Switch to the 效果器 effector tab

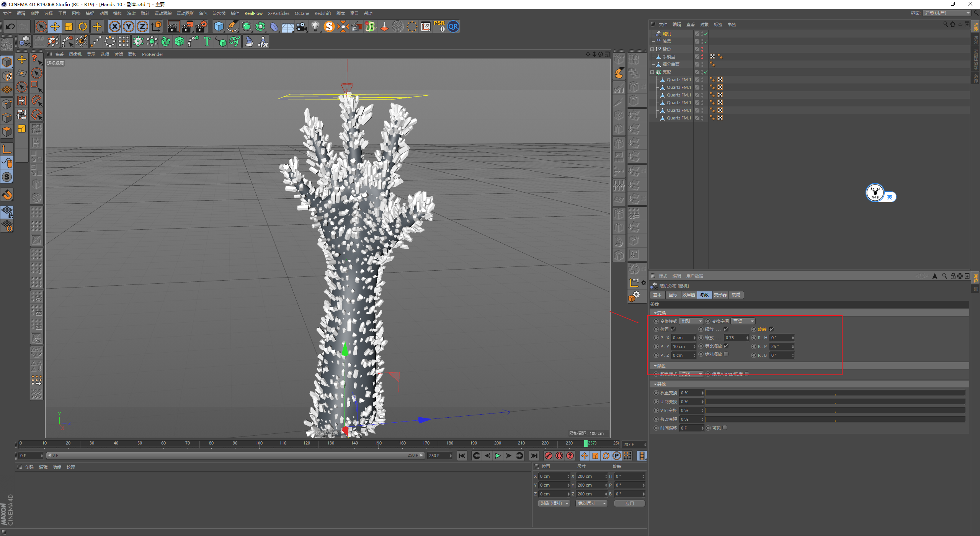pos(688,295)
